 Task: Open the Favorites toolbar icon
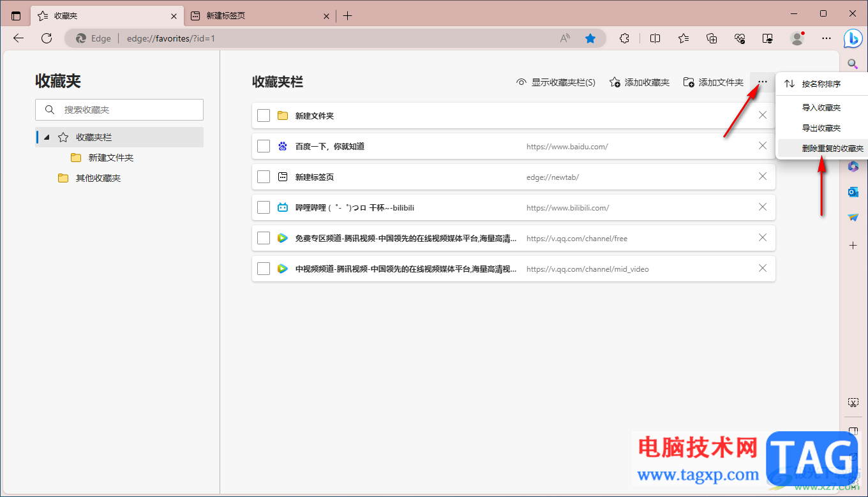(684, 38)
